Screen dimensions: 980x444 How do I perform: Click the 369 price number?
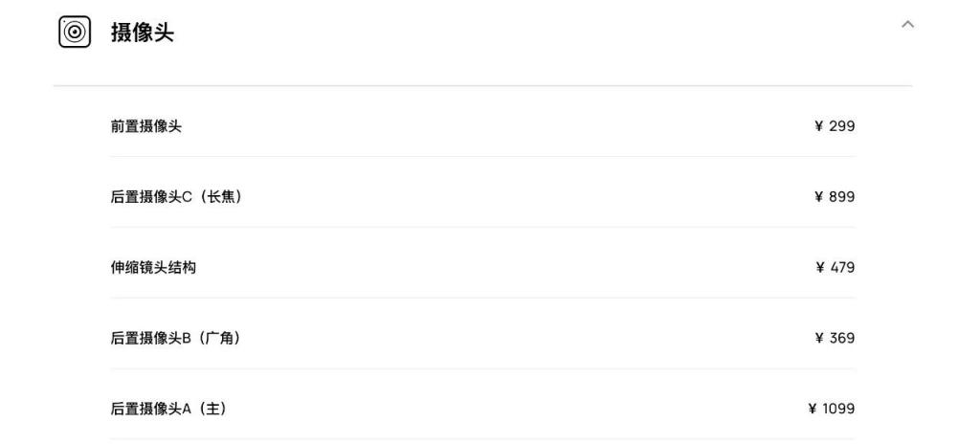pyautogui.click(x=842, y=339)
